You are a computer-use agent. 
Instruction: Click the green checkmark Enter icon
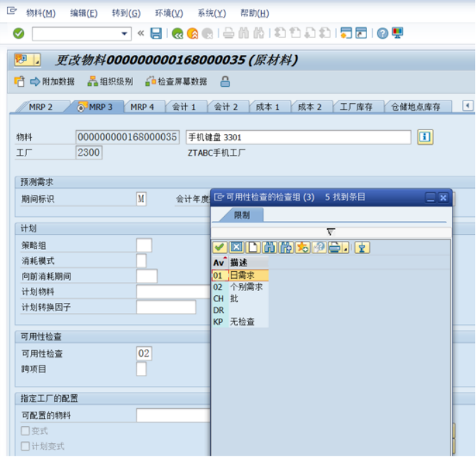tap(19, 33)
